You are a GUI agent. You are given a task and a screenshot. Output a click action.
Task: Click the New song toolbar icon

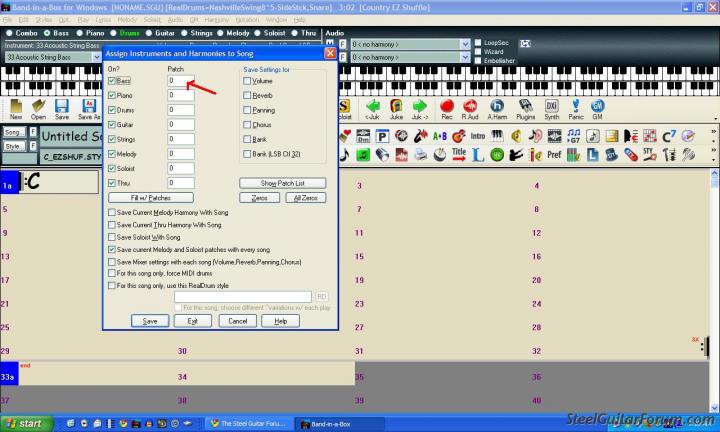[x=16, y=110]
